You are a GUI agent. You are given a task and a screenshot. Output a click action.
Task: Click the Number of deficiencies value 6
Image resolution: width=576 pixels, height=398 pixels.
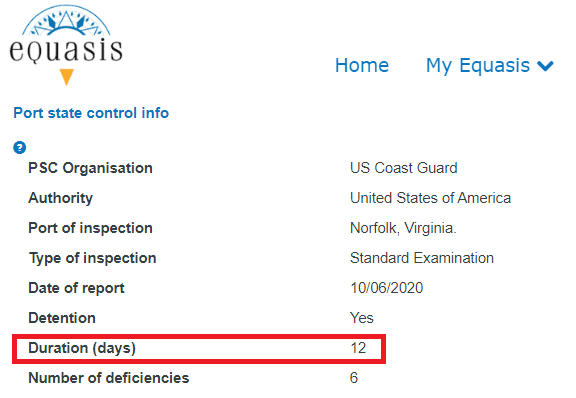(354, 378)
